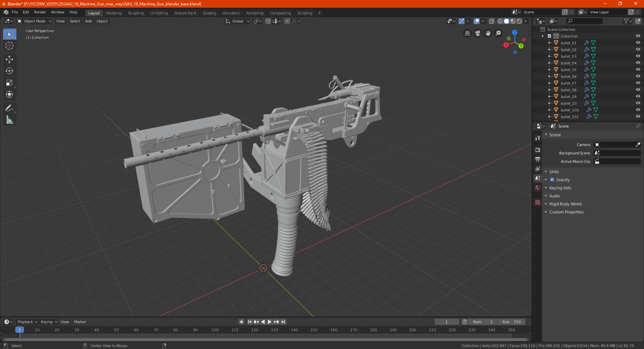This screenshot has height=349, width=644.
Task: Select the Select Box tool
Action: click(9, 34)
